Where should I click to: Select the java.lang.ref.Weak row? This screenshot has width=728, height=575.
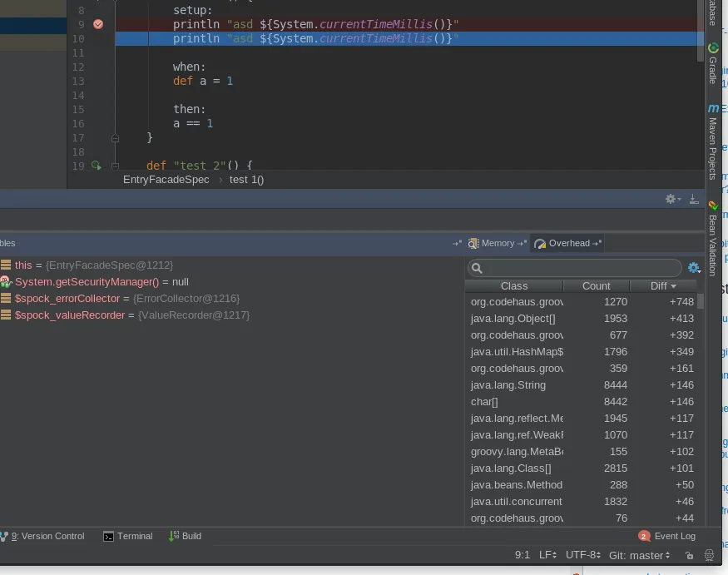582,435
